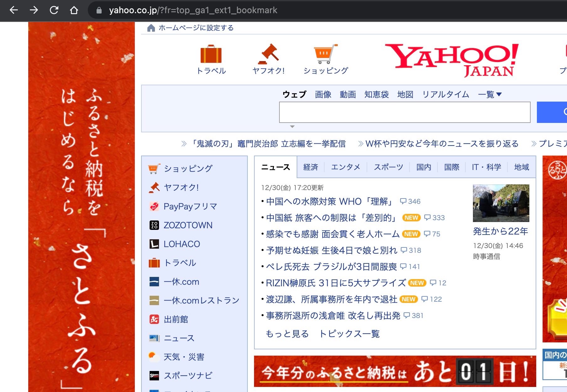Expand search options arrow below search box
567x392 pixels.
292,127
